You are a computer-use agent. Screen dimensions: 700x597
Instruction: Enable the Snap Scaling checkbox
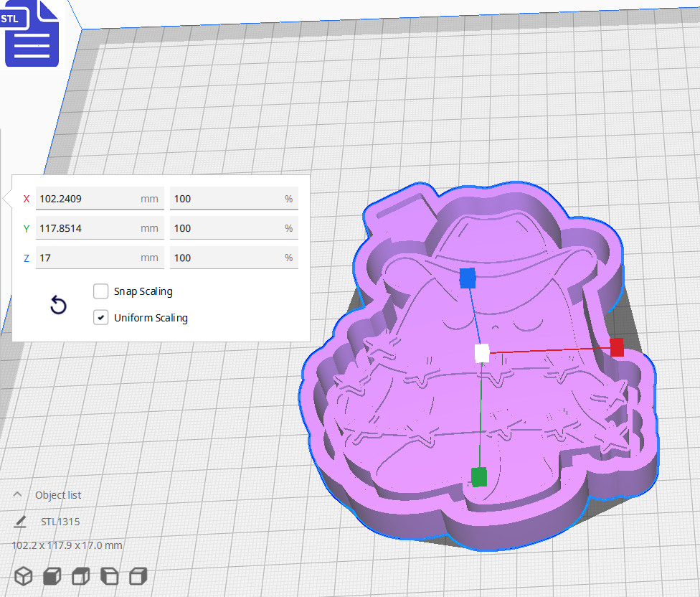click(100, 291)
